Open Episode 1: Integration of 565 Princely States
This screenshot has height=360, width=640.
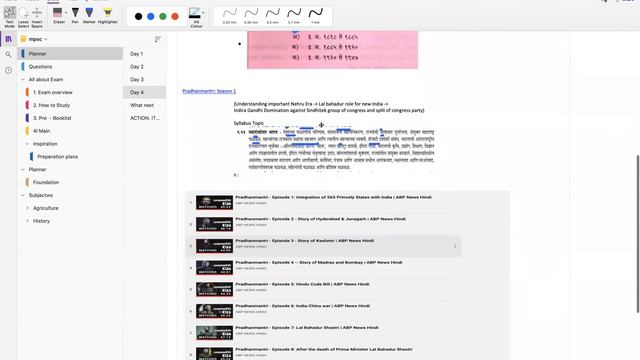(333, 197)
